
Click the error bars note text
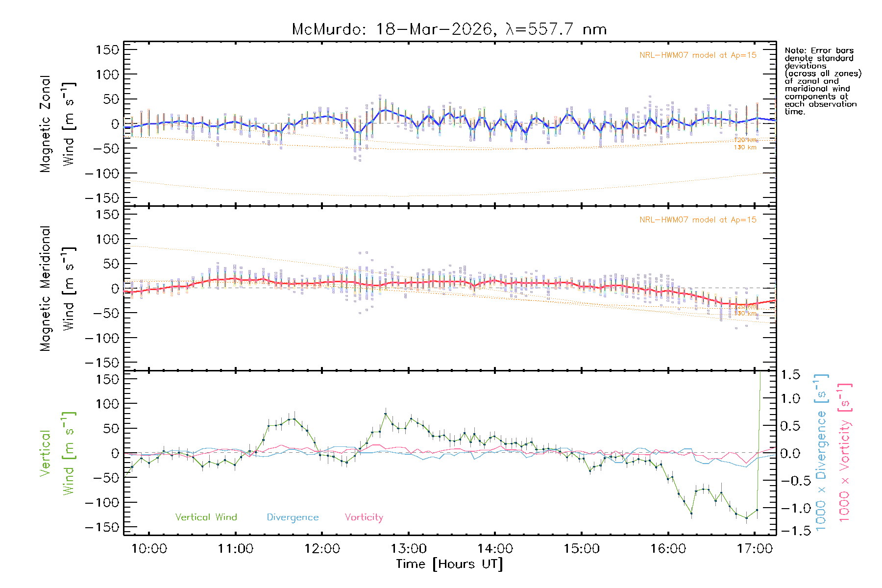click(822, 81)
